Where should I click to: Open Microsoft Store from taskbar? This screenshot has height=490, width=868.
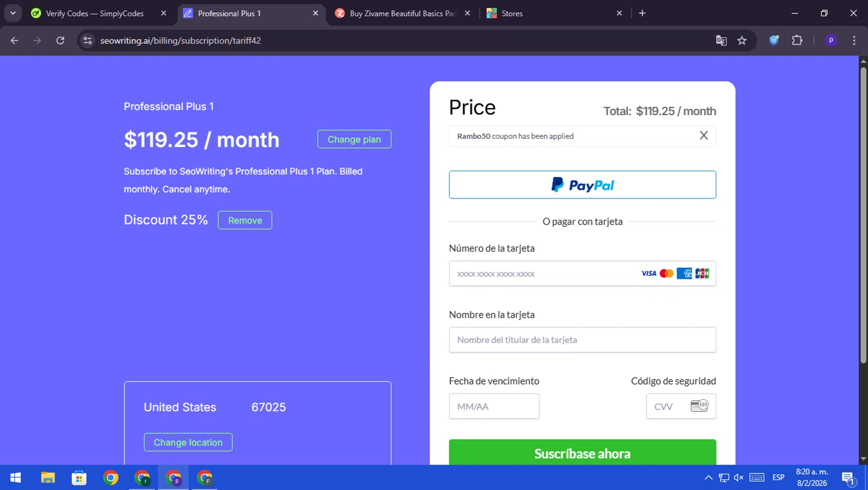pyautogui.click(x=79, y=478)
